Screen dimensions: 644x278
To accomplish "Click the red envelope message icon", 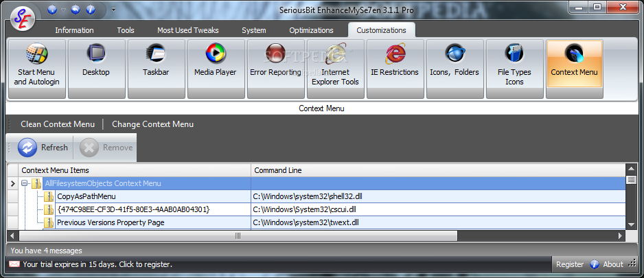I will (14, 264).
